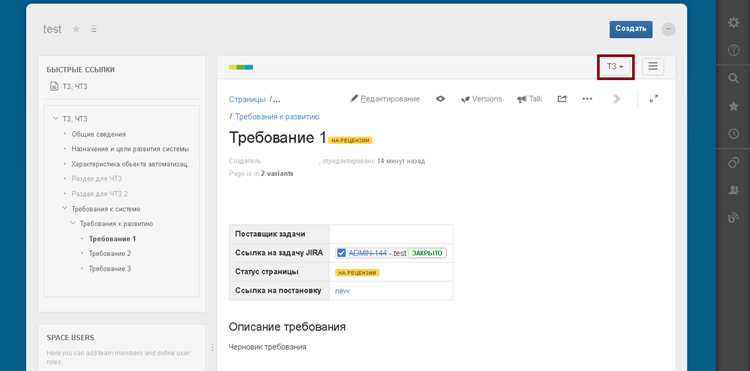Collapse the Требования к развитию tree node
The width and height of the screenshot is (750, 371).
[73, 223]
